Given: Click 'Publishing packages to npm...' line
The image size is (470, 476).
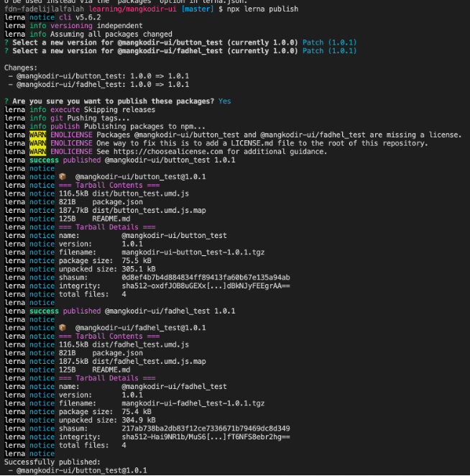Looking at the screenshot, I should 144,127.
